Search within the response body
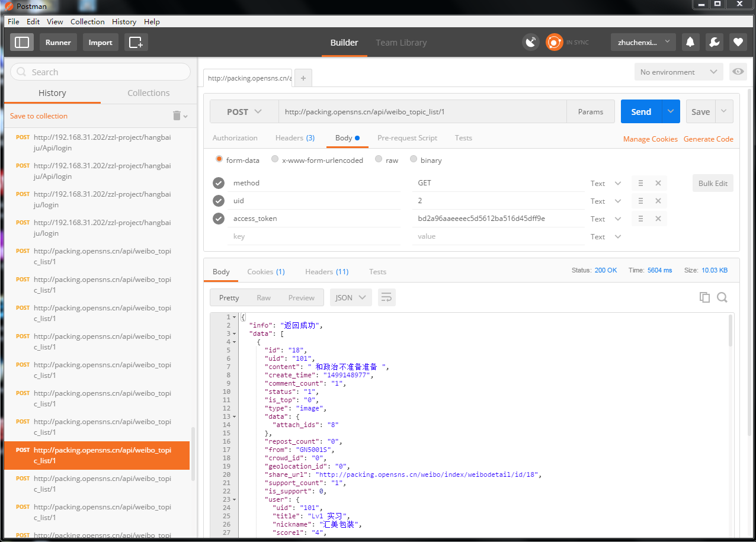756x542 pixels. 722,297
